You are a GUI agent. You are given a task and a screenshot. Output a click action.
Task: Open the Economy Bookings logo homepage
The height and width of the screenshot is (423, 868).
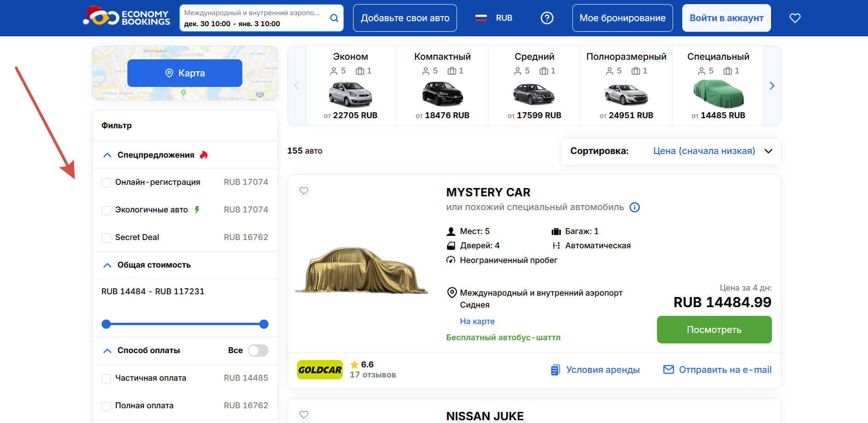pyautogui.click(x=126, y=17)
